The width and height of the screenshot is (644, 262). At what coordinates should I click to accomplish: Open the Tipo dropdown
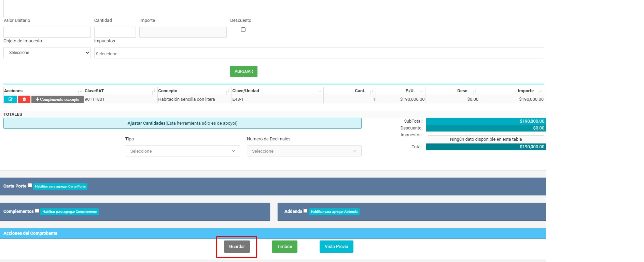point(182,151)
